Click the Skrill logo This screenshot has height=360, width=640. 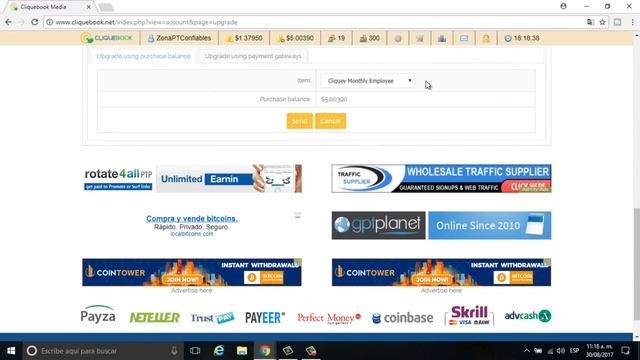pyautogui.click(x=469, y=316)
